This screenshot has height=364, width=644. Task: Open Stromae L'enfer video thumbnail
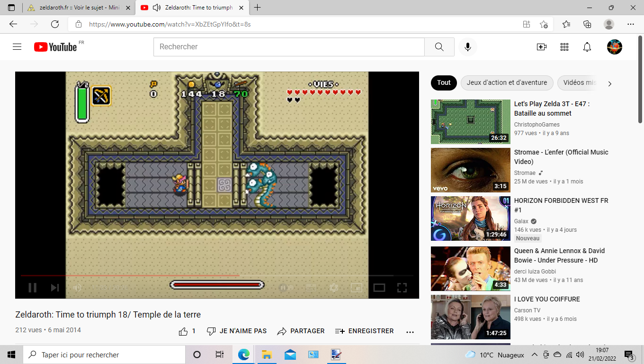pos(471,170)
